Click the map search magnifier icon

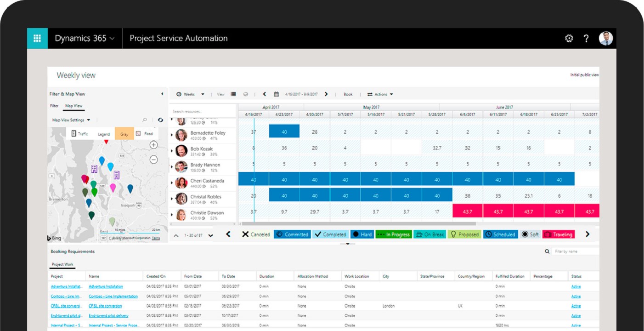click(x=145, y=120)
